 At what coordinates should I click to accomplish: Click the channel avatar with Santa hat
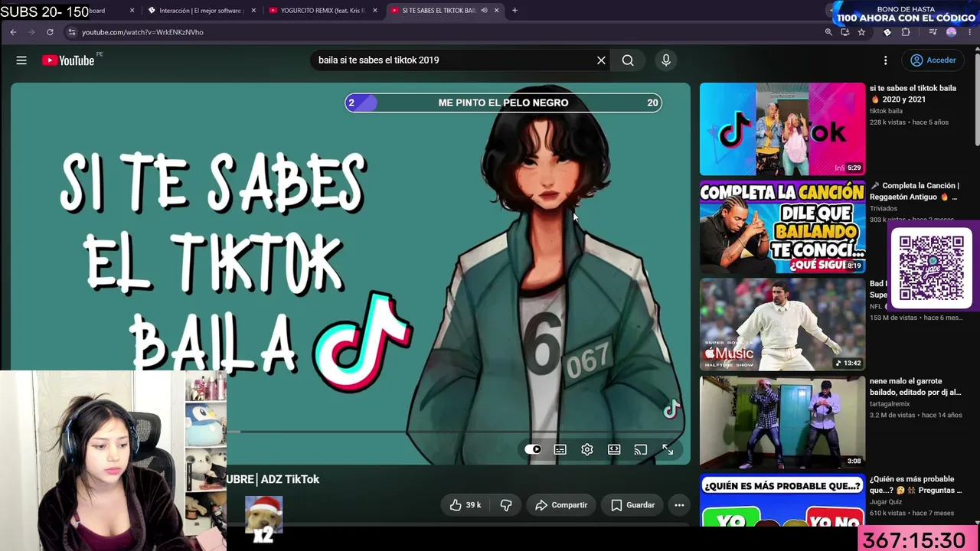pos(263,514)
